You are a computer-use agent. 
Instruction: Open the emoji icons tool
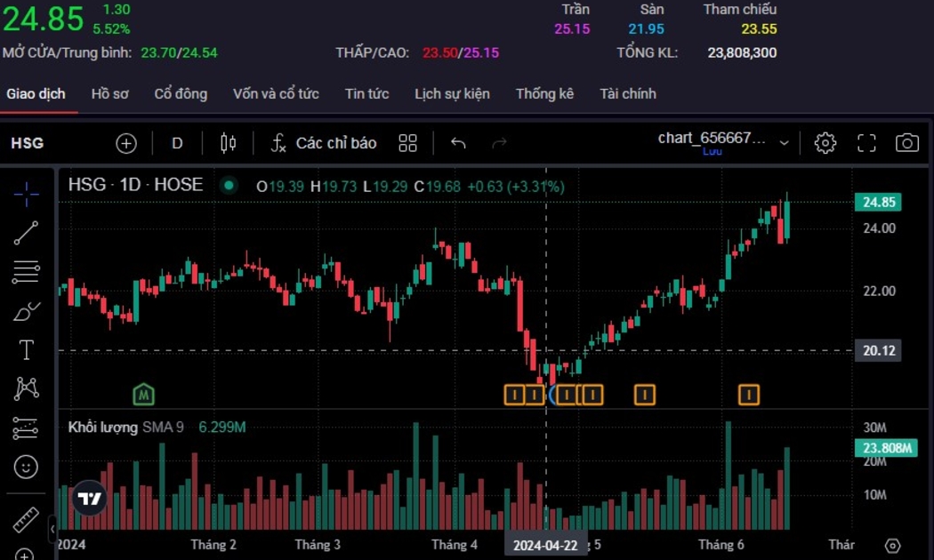pyautogui.click(x=26, y=466)
